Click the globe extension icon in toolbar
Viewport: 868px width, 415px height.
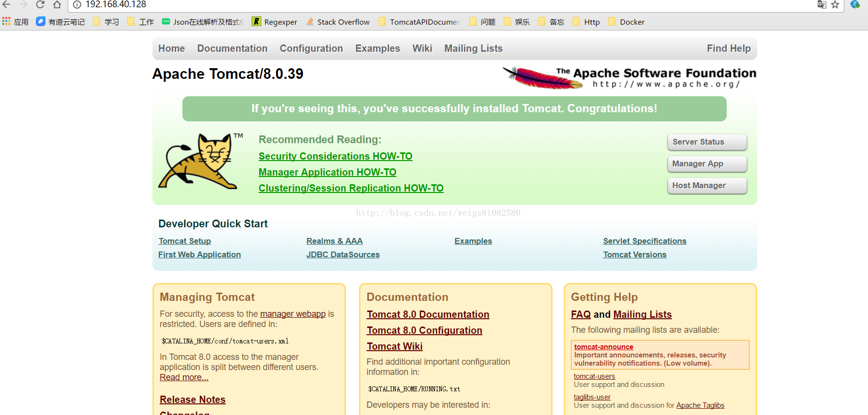pos(855,4)
